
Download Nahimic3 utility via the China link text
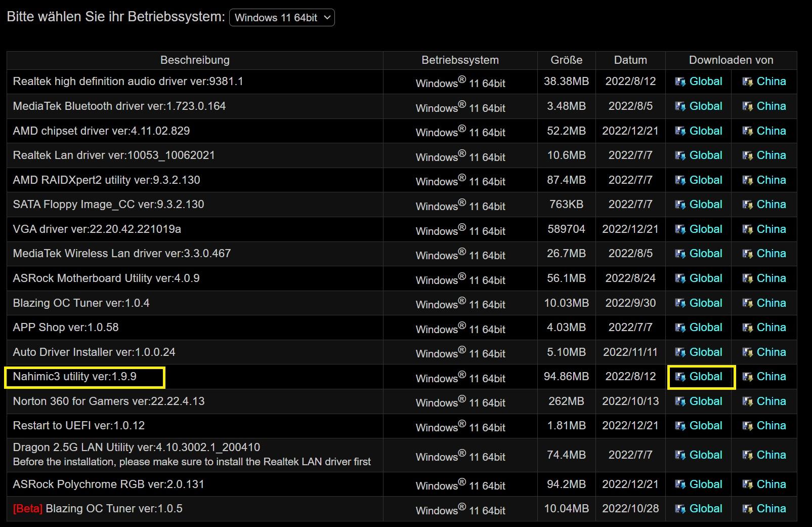pos(772,377)
